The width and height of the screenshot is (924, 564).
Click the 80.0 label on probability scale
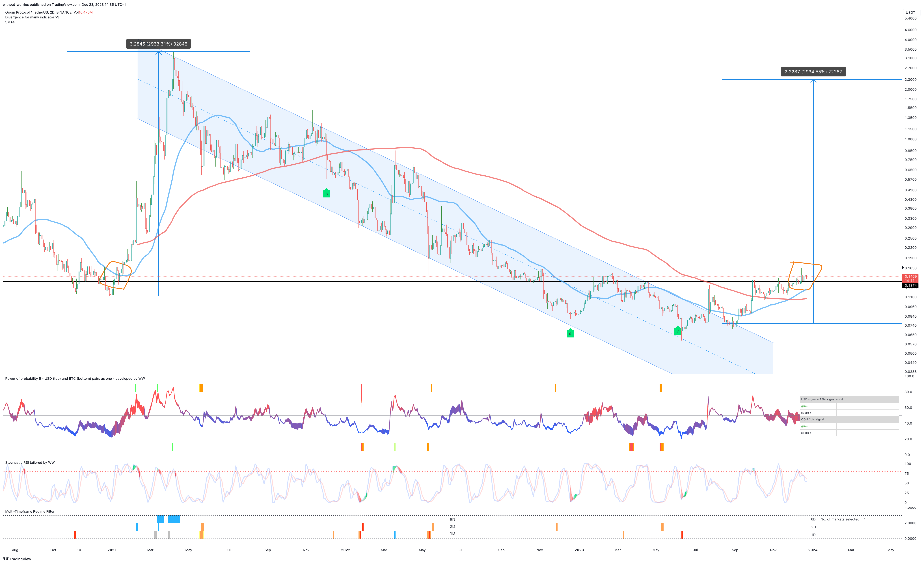908,392
